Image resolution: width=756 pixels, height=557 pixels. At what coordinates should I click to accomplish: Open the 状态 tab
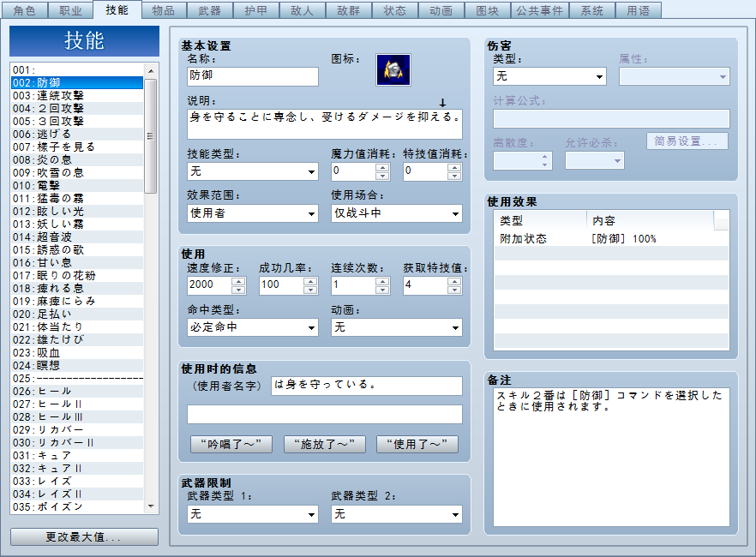coord(394,10)
